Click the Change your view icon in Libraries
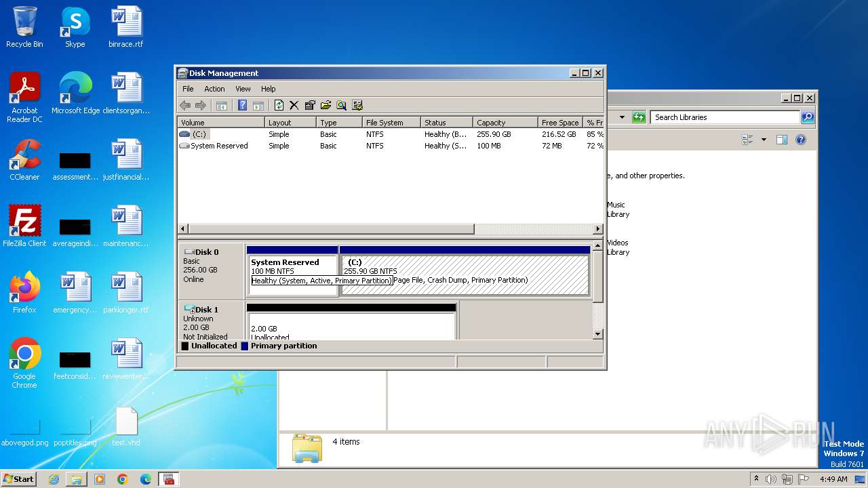Screen dimensions: 868x488 [748, 140]
